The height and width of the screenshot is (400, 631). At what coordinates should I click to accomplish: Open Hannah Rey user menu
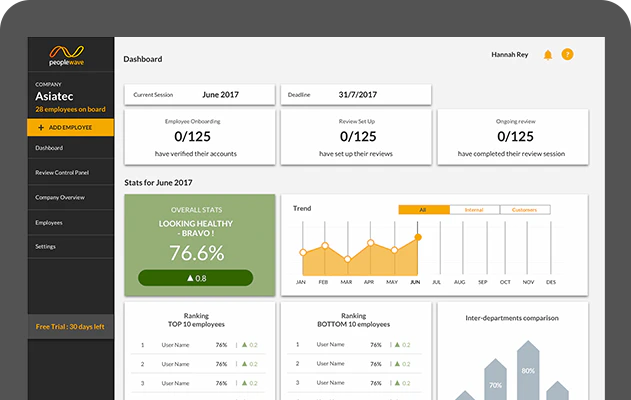coord(509,54)
